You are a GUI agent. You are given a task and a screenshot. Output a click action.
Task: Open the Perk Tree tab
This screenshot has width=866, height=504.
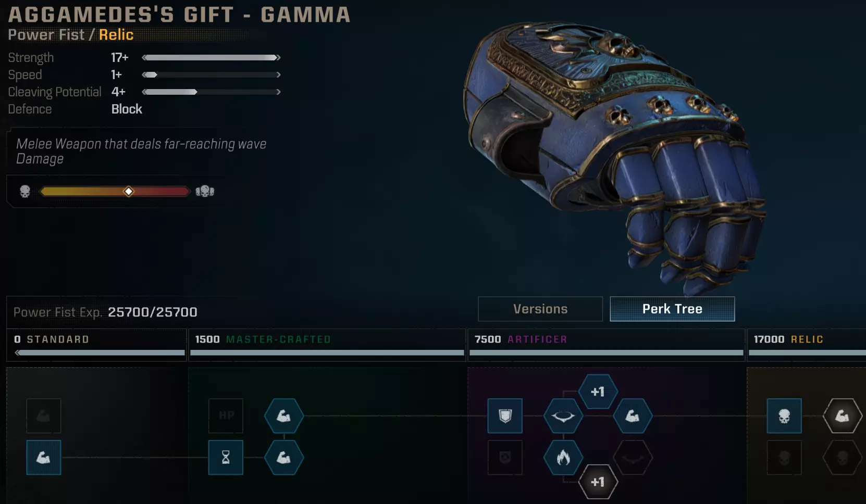click(x=673, y=309)
